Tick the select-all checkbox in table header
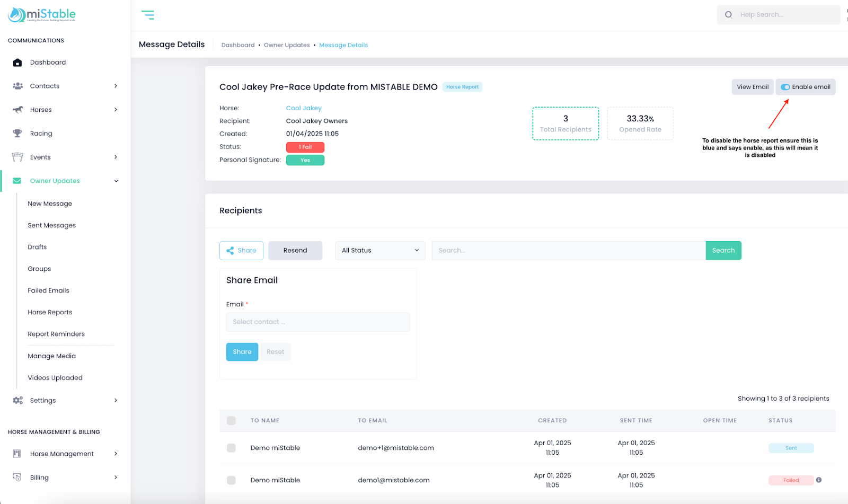Image resolution: width=848 pixels, height=504 pixels. [x=231, y=421]
